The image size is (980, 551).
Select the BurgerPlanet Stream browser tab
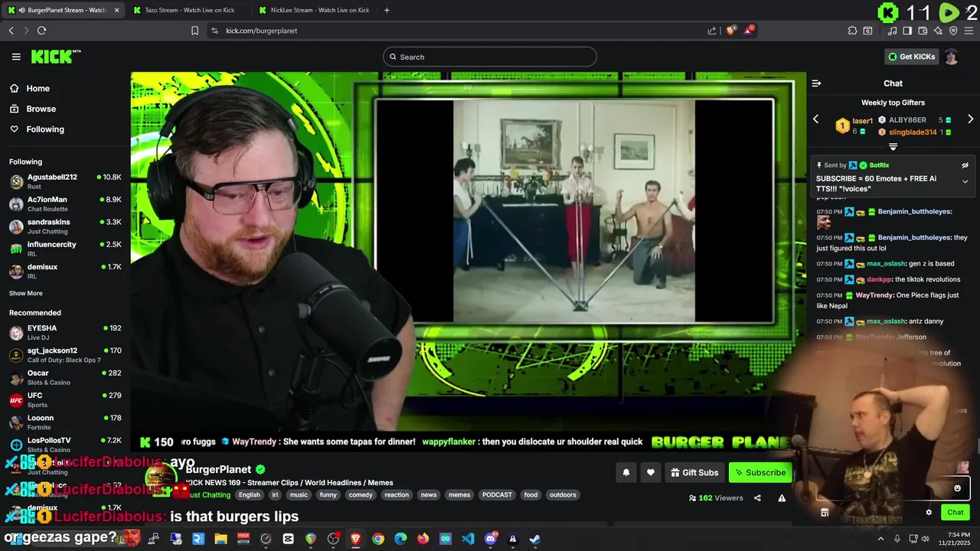point(61,10)
